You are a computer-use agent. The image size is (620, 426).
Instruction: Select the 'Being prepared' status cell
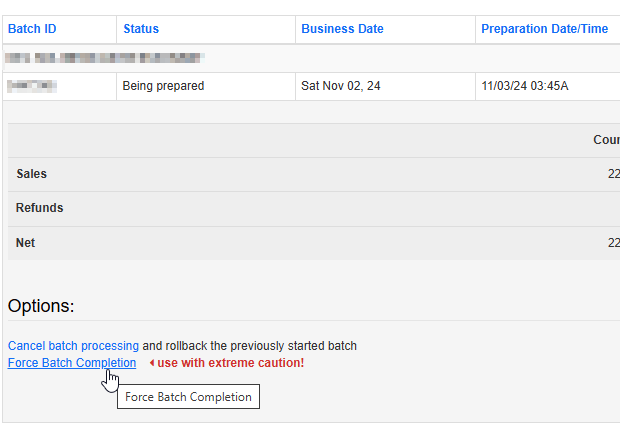[163, 86]
